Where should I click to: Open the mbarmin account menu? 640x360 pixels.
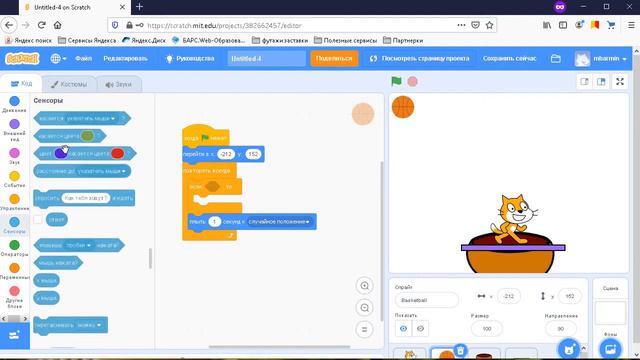(600, 58)
